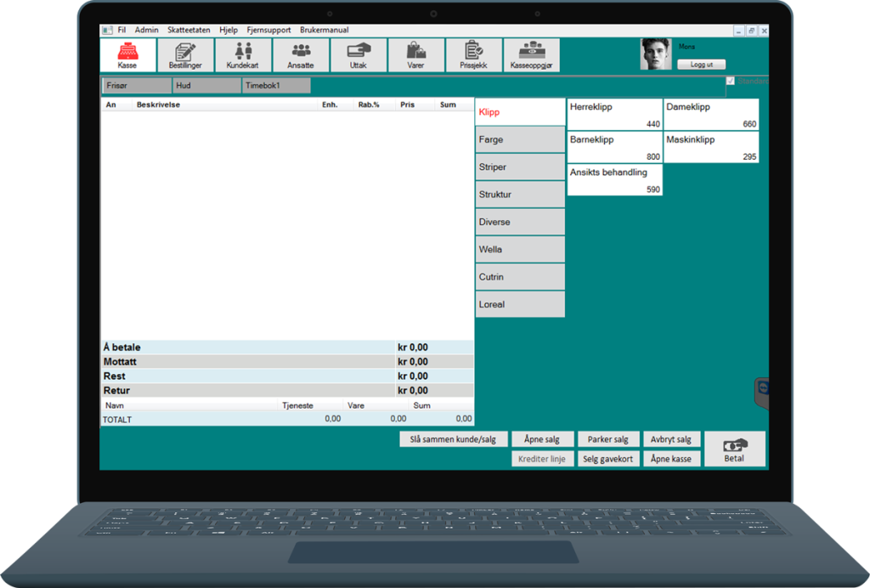
Task: Select the Farge category
Action: [520, 139]
